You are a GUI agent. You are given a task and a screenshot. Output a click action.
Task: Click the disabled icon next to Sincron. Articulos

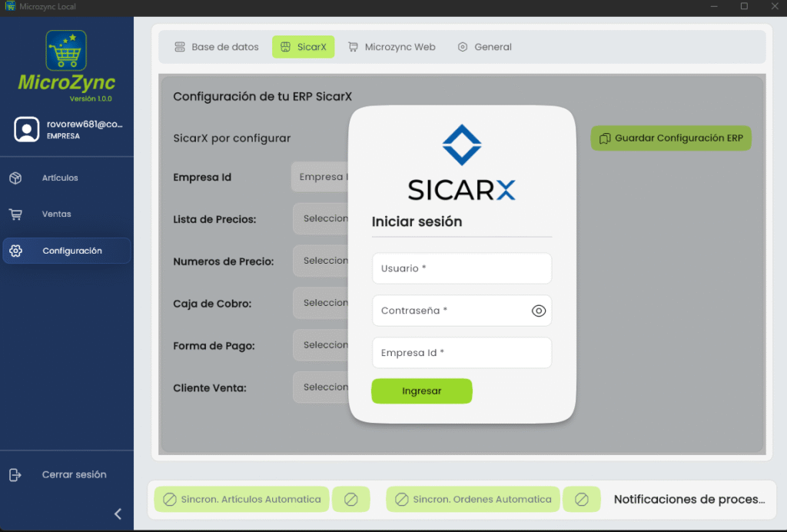[x=350, y=499]
